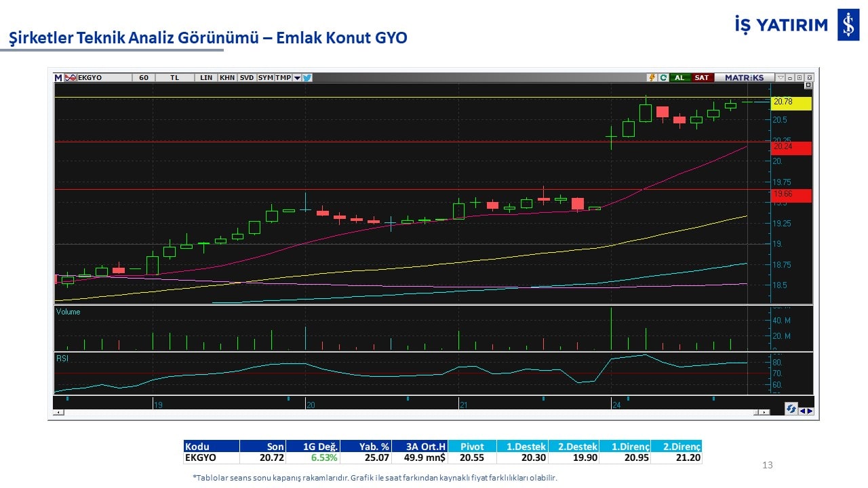Click the EKGYO cell in the table
The width and height of the screenshot is (868, 488).
[212, 458]
